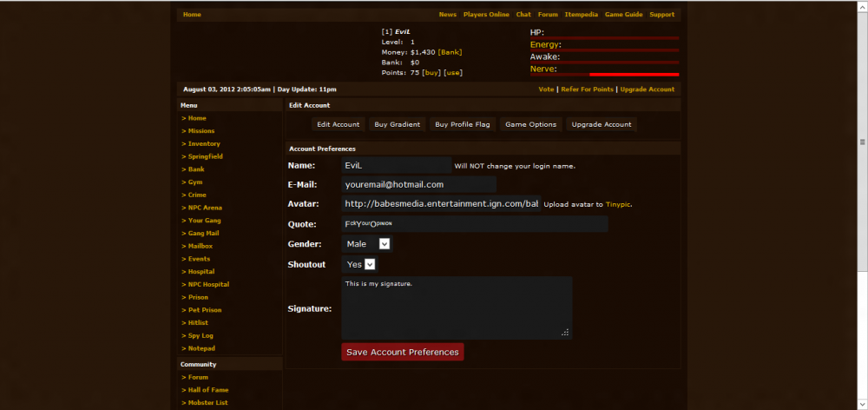This screenshot has width=868, height=410.
Task: Open the Buy Gradient tab
Action: [x=397, y=124]
